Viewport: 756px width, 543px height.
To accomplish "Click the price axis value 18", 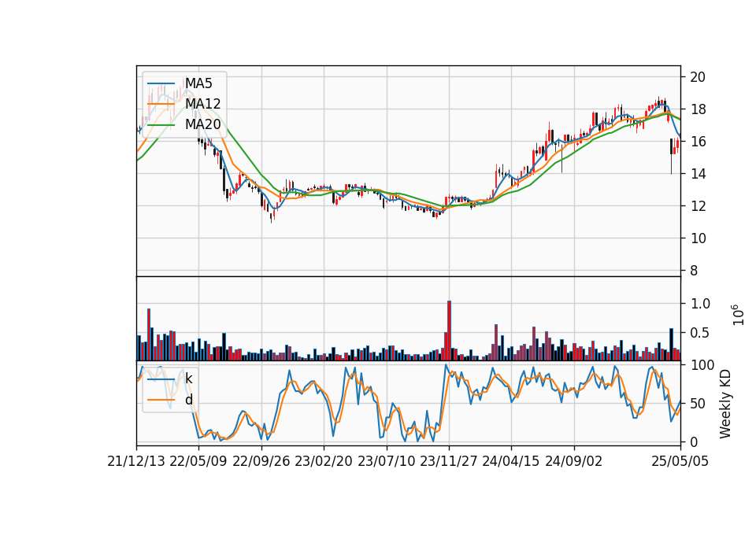I will [698, 109].
